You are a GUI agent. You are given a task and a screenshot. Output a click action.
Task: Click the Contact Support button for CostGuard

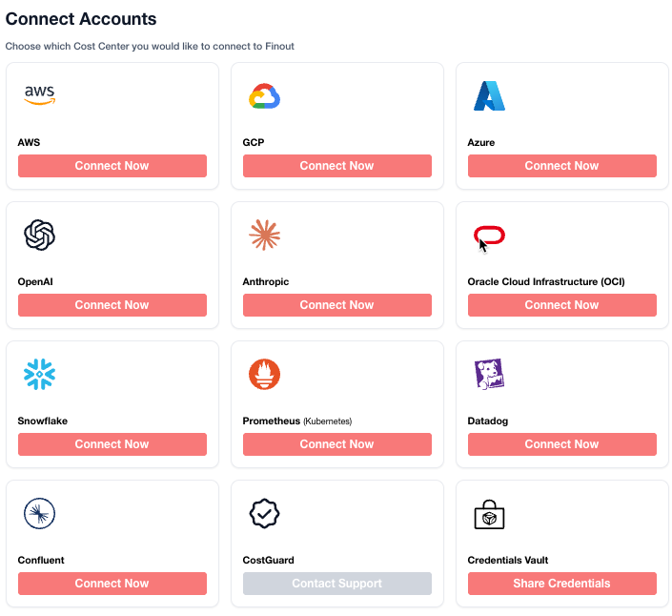point(336,584)
